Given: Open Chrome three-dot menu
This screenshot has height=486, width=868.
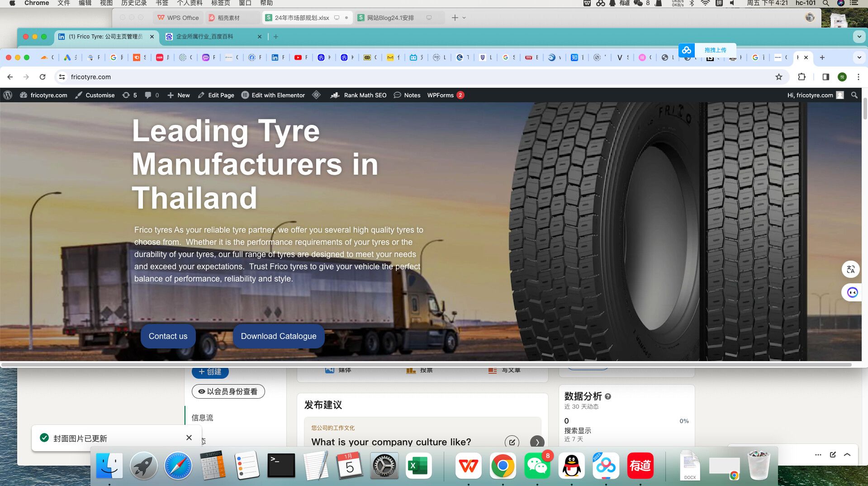Looking at the screenshot, I should point(859,77).
